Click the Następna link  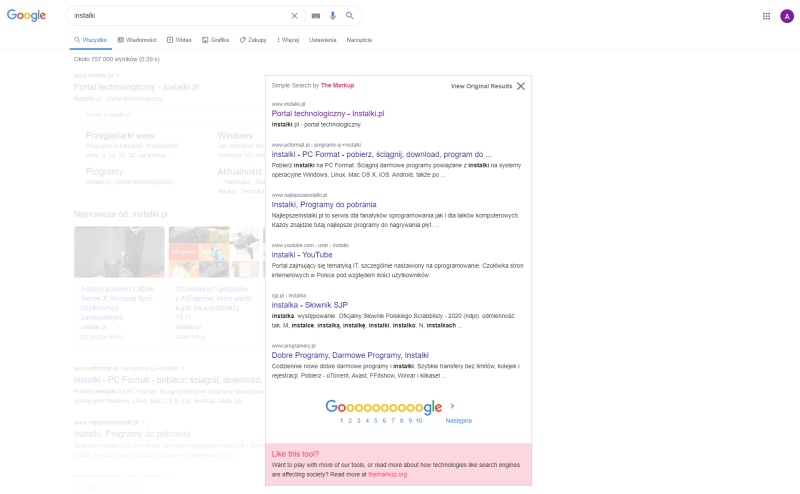click(x=459, y=421)
